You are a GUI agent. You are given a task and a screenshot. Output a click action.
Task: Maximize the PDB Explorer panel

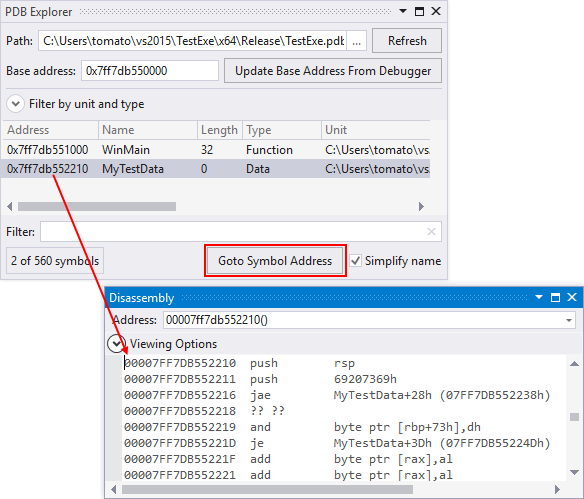pos(419,12)
